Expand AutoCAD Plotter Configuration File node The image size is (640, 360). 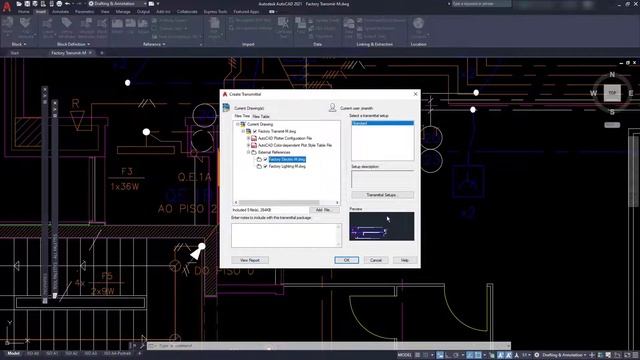(248, 138)
